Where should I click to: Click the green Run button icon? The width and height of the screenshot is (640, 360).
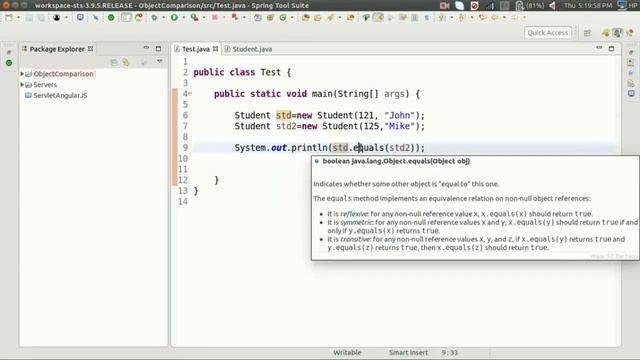coord(174,18)
